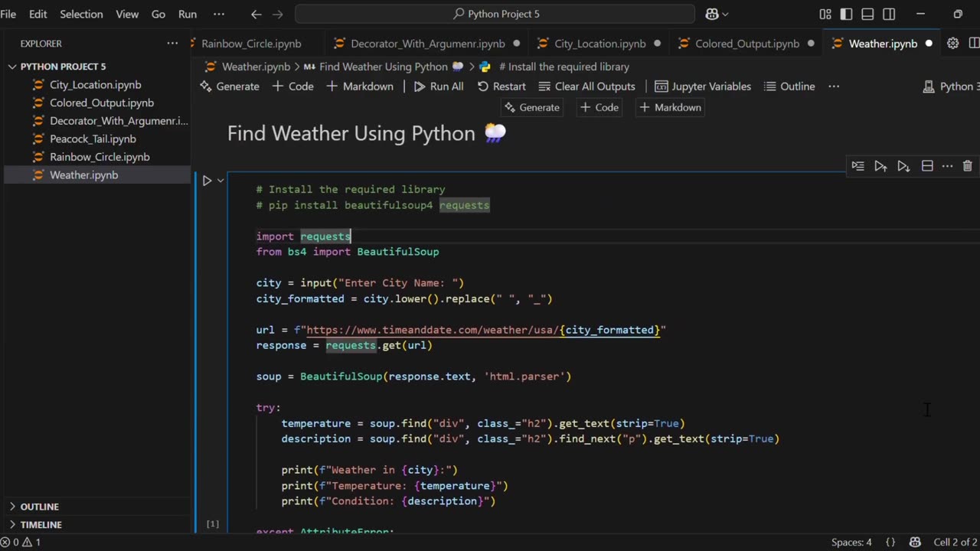Click Cell 2 of 2 in the status bar
This screenshot has height=551, width=980.
955,542
